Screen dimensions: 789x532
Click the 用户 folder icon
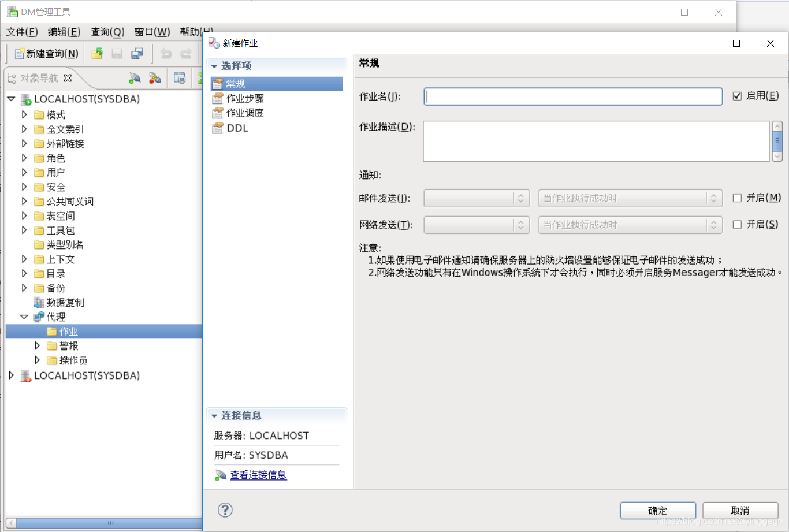pos(39,173)
